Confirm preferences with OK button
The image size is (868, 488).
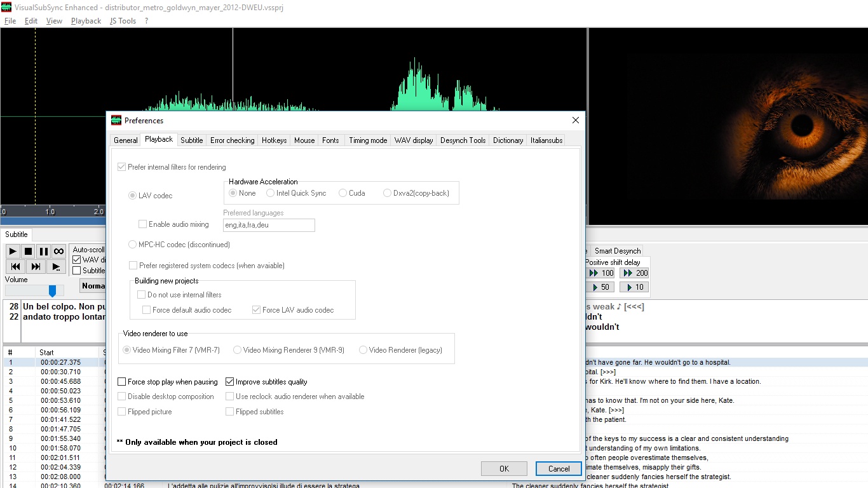pyautogui.click(x=504, y=469)
